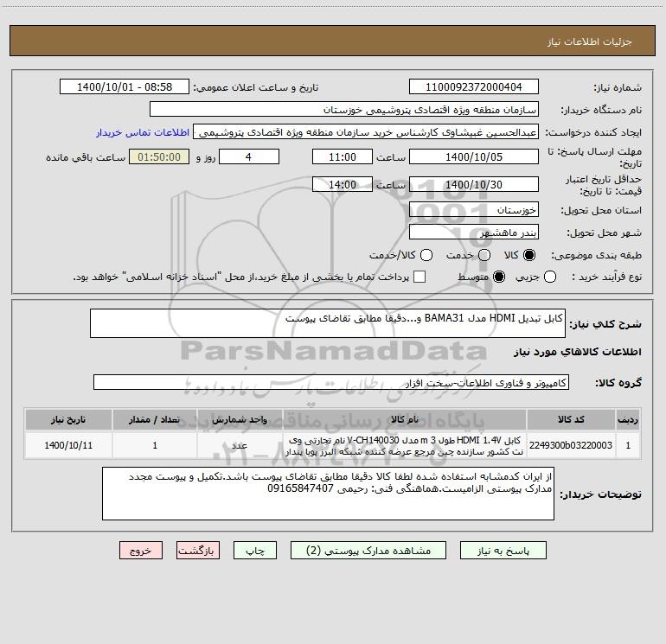Click the buyer organization name field
The width and height of the screenshot is (666, 644).
tap(344, 110)
